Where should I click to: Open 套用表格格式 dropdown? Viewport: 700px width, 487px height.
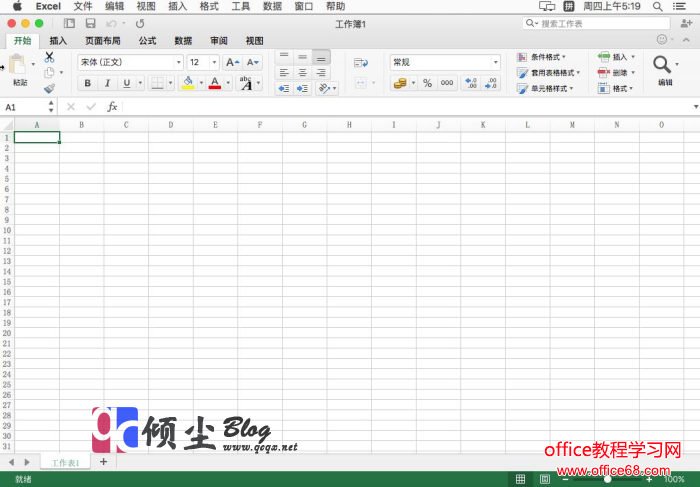(x=548, y=73)
